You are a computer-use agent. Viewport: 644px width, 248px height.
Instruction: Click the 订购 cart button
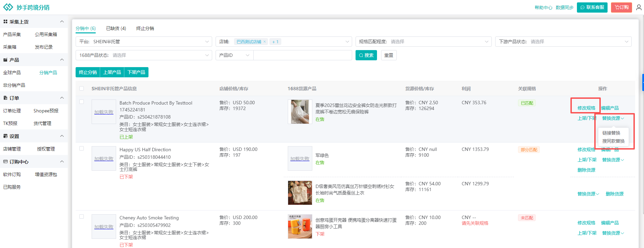pyautogui.click(x=621, y=7)
